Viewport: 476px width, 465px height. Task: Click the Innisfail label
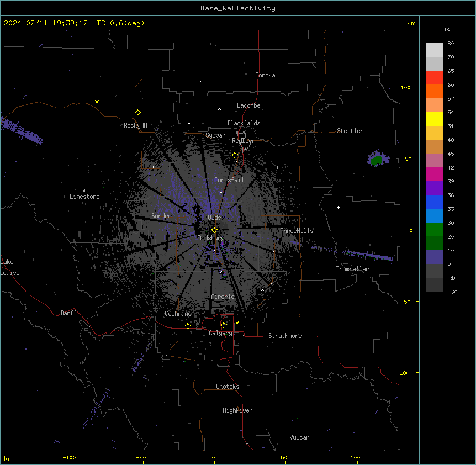[x=229, y=180]
